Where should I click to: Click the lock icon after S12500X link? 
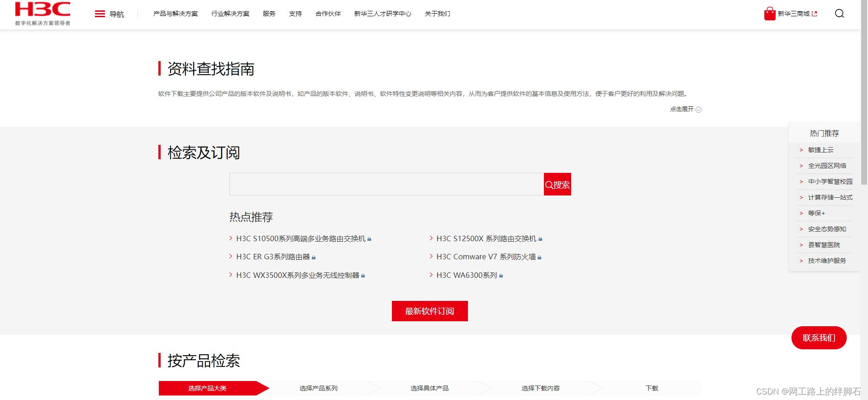click(540, 239)
